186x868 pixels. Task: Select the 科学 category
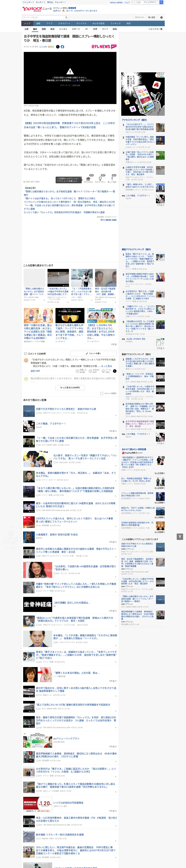point(95,29)
